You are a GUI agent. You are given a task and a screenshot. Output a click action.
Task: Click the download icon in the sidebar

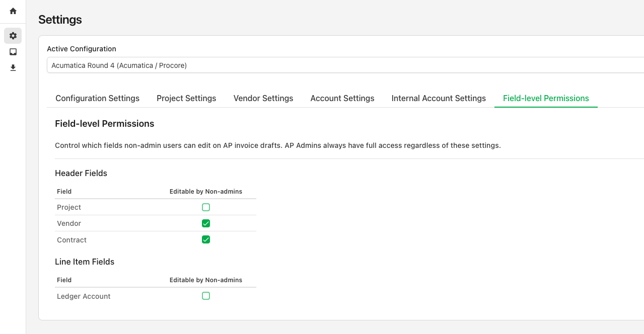click(13, 68)
